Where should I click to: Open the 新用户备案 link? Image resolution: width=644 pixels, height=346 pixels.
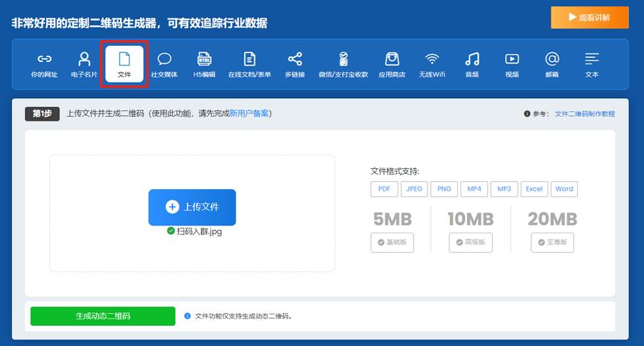point(250,113)
